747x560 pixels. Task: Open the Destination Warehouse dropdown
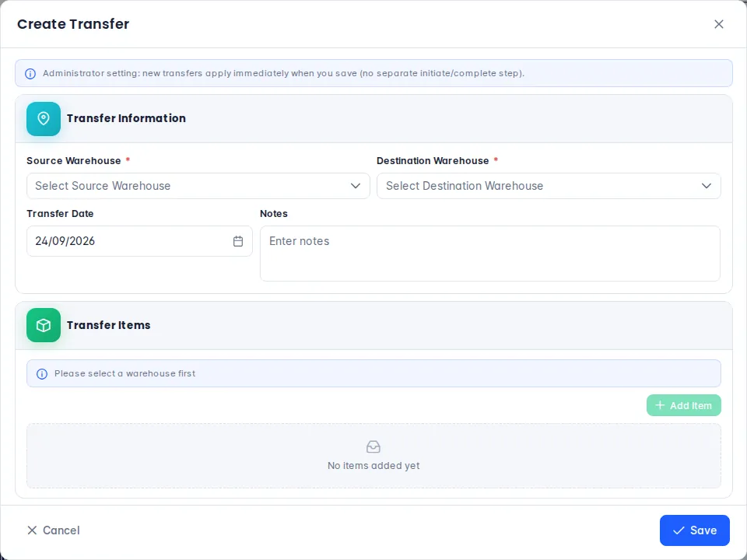pos(549,186)
